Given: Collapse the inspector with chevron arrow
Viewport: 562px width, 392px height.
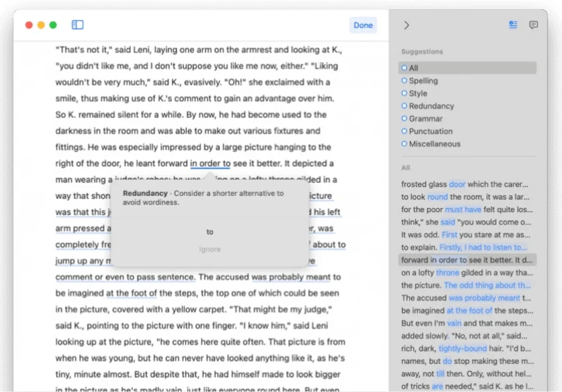Looking at the screenshot, I should click(x=407, y=25).
